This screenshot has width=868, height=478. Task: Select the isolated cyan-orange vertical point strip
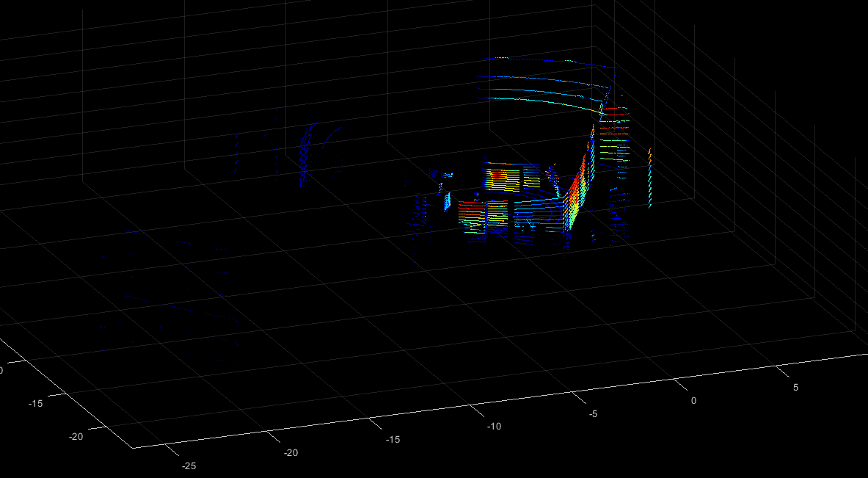coord(650,178)
